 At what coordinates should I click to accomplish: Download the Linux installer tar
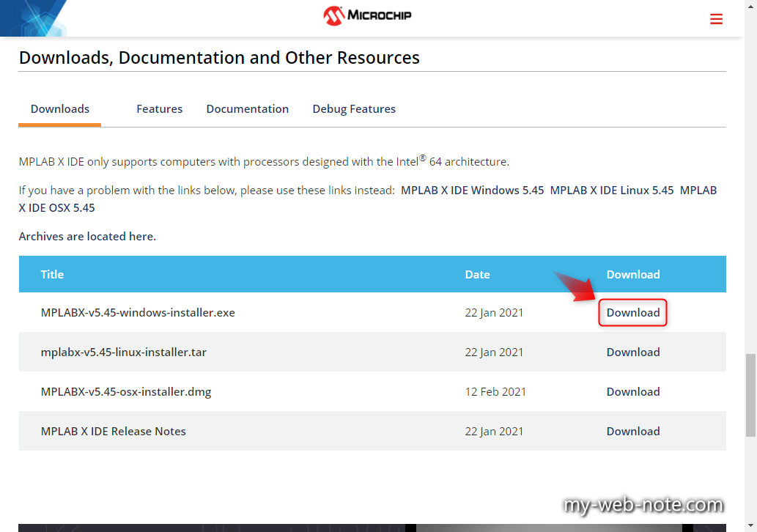pyautogui.click(x=632, y=352)
